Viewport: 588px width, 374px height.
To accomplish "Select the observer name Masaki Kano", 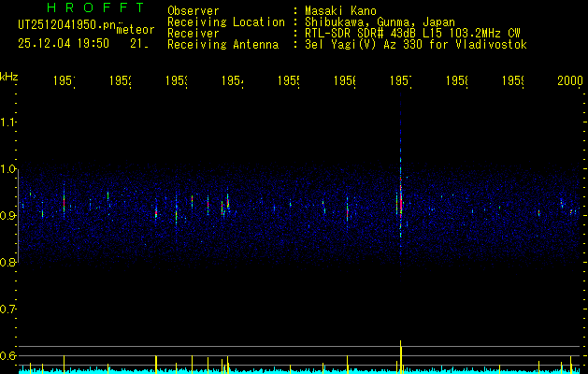I will coord(340,10).
